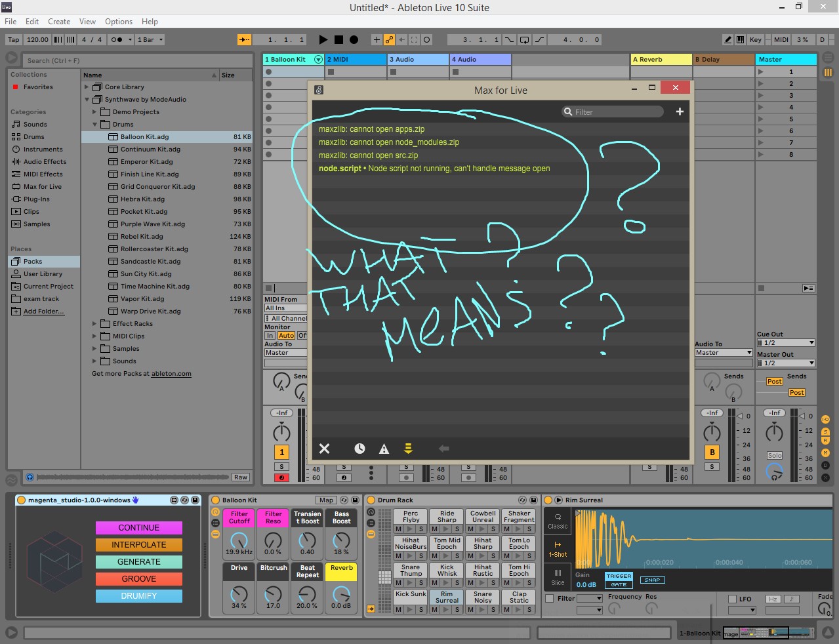Image resolution: width=839 pixels, height=644 pixels.
Task: Toggle Balloon Kit device on/off
Action: click(x=215, y=500)
